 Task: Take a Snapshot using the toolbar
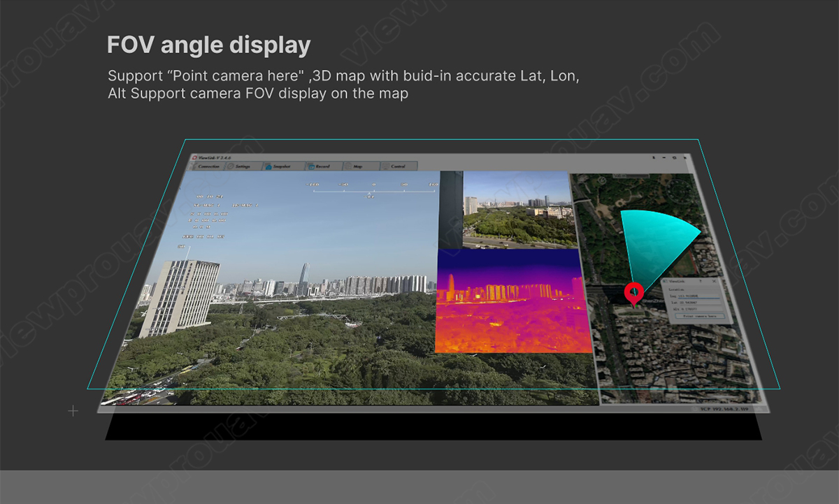(282, 166)
